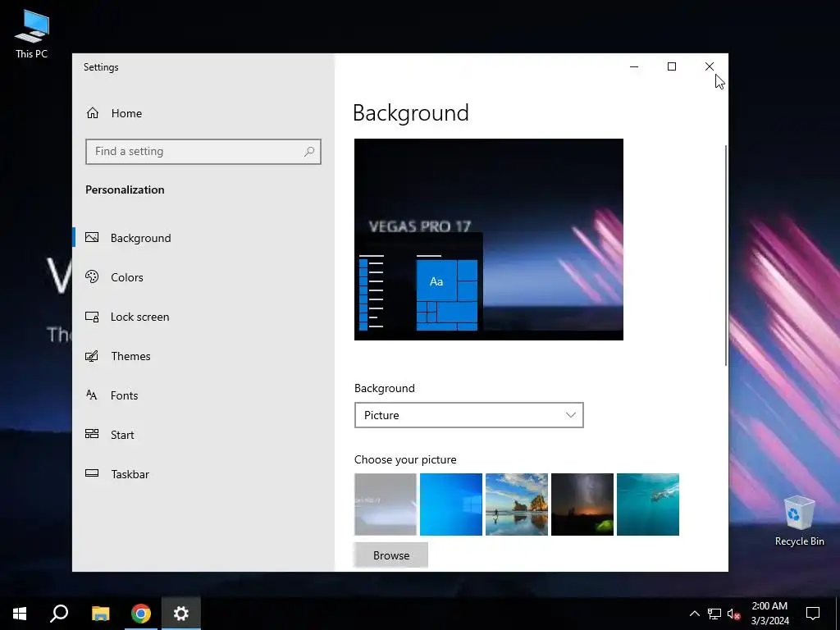The width and height of the screenshot is (840, 630).
Task: Choose the Vegas Pro 17 wallpaper thumbnail
Action: click(x=386, y=504)
